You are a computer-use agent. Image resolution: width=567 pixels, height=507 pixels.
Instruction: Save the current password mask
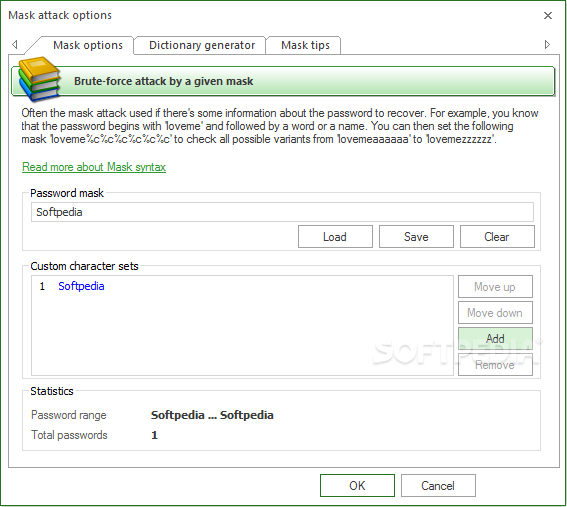click(x=416, y=237)
